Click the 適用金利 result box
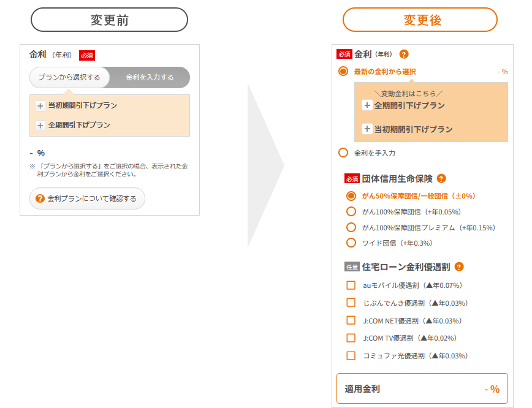Viewport: 532px width, 408px height. (x=422, y=388)
